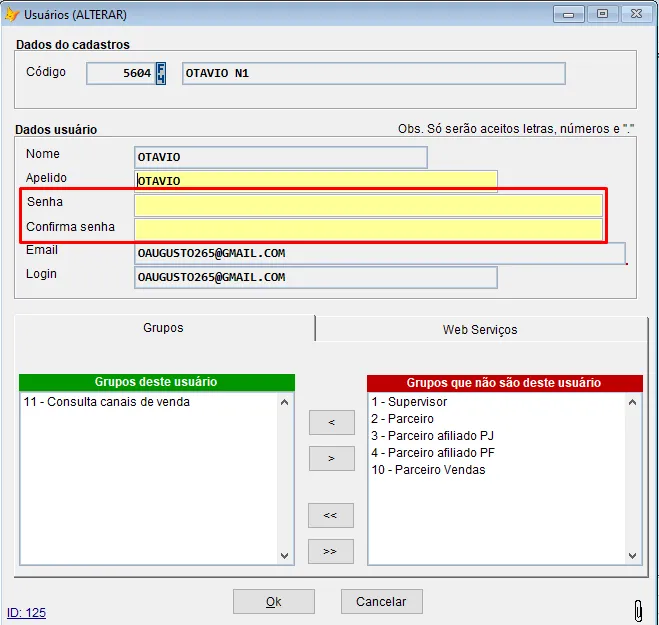Screen dimensions: 659x625
Task: Switch to the Grupos tab
Action: pos(164,329)
